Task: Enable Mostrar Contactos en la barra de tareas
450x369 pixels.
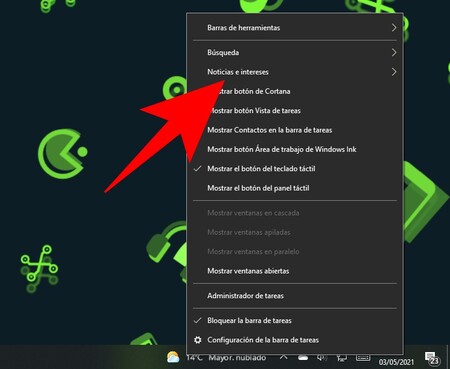Action: tap(295, 130)
